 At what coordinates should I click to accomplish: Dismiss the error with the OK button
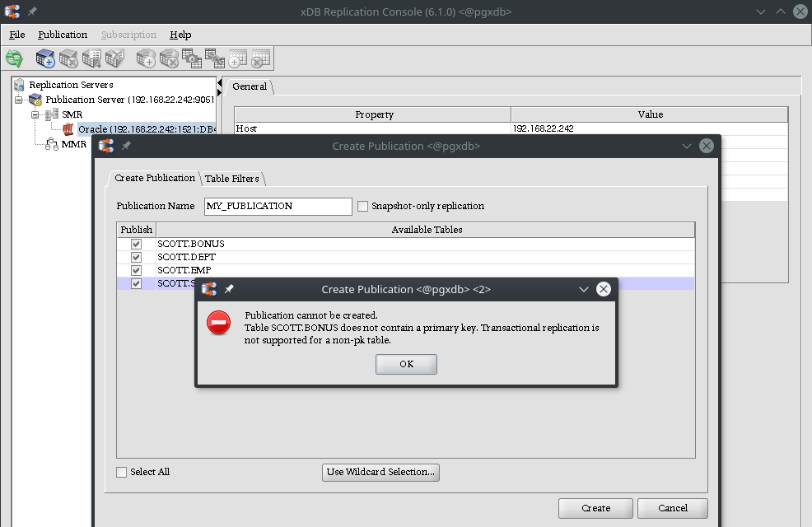coord(407,364)
